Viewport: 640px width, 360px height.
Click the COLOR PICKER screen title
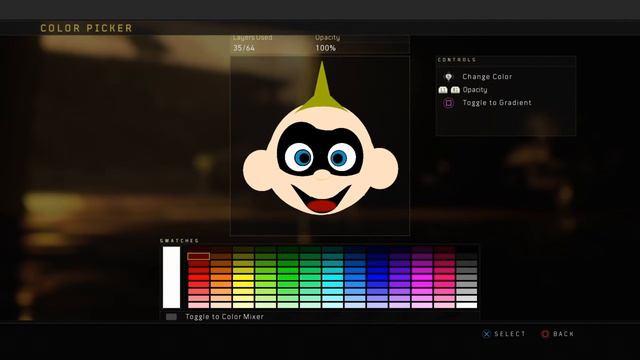(x=87, y=28)
